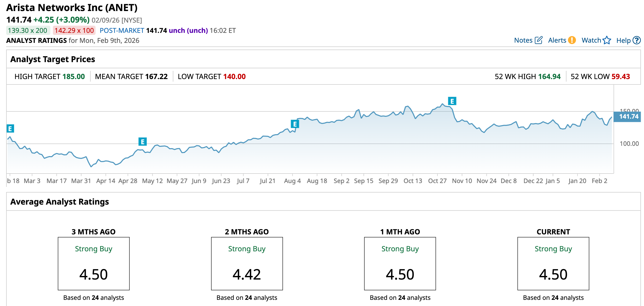Click the Notes pencil edit icon
The image size is (644, 306).
(538, 40)
